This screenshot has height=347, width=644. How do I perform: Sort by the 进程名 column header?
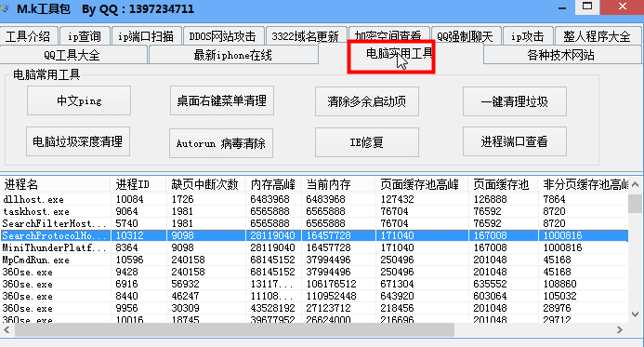[x=56, y=184]
